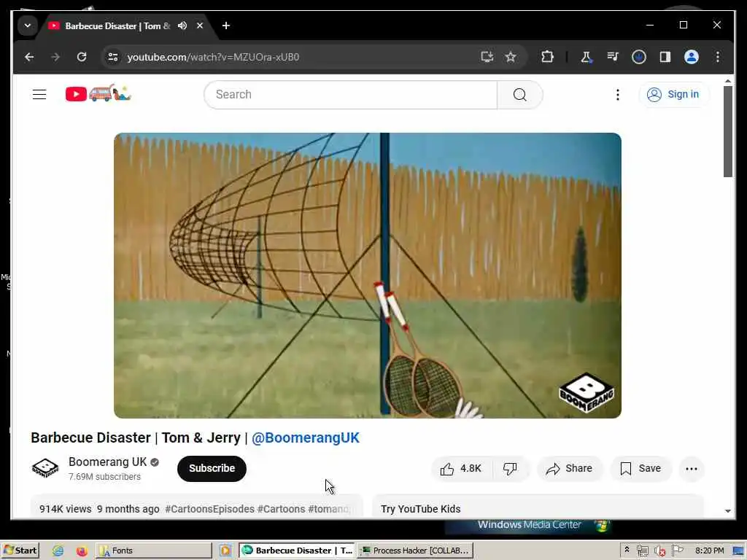Go to YouTube home via logo
This screenshot has width=747, height=560.
(x=98, y=93)
